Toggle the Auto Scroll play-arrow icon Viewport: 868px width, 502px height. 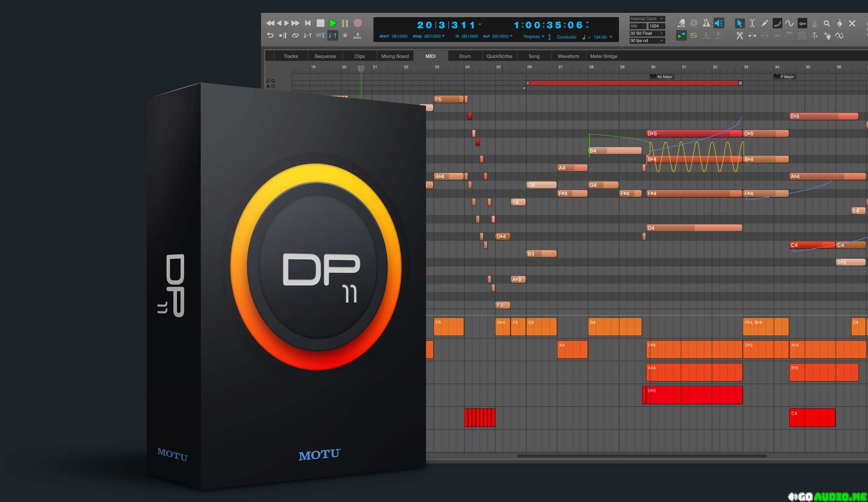pyautogui.click(x=681, y=36)
